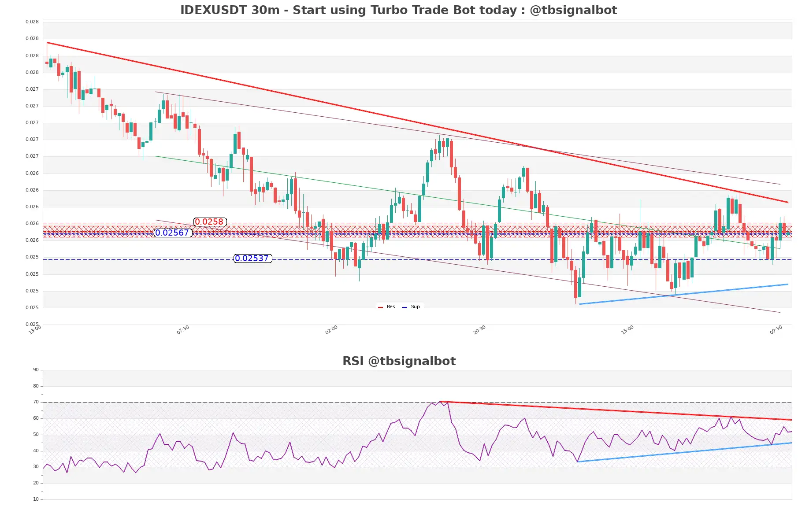Click the blue rising trendline on RSI chart
Screen dimensions: 798x532
pyautogui.click(x=684, y=452)
